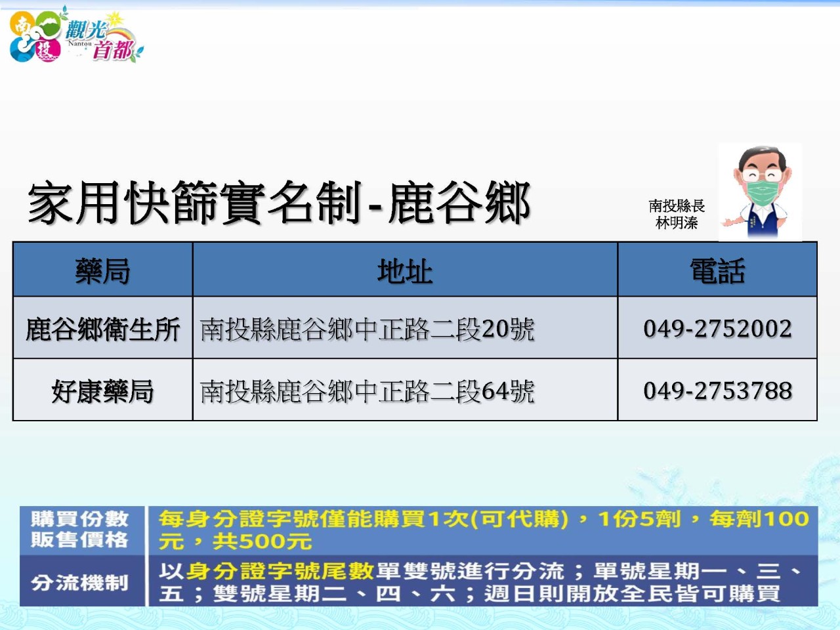Click the 藥局 column header

click(103, 270)
